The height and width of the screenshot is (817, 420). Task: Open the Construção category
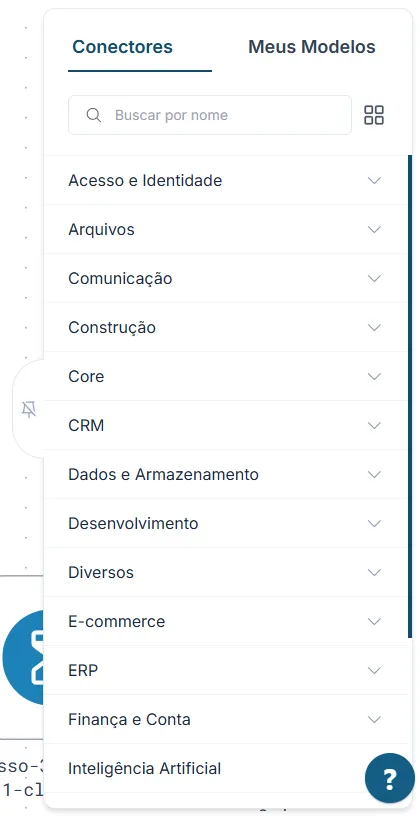pos(225,328)
